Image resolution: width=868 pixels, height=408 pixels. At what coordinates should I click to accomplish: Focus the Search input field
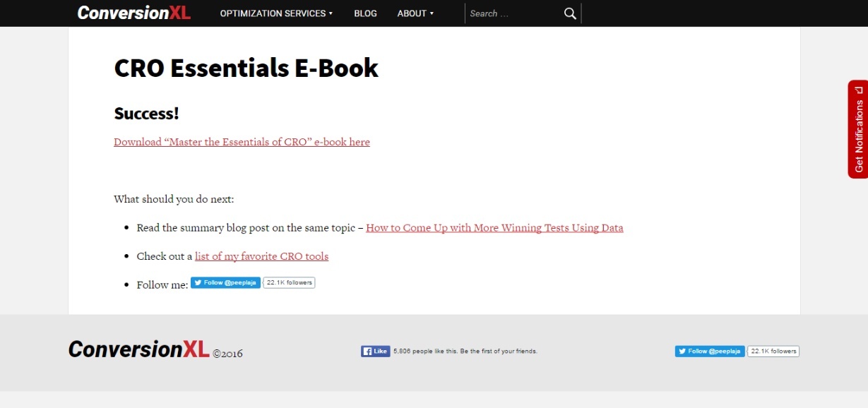pos(513,13)
